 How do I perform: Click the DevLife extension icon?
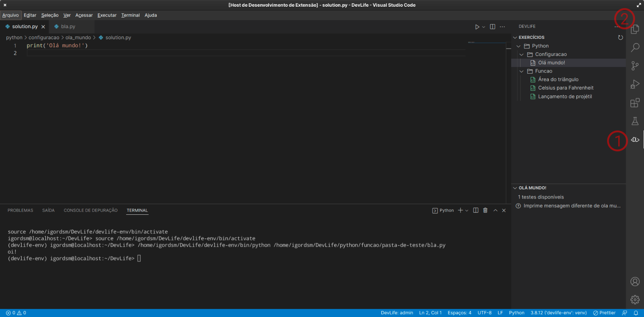click(635, 139)
